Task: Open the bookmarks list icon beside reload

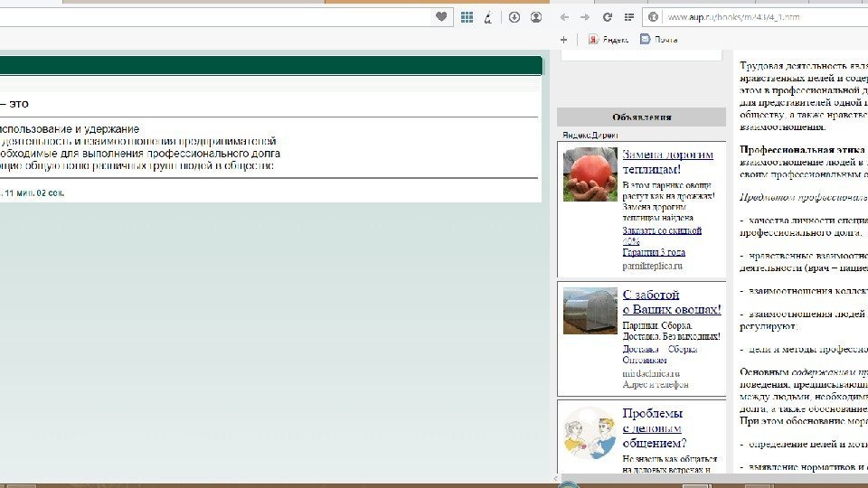Action: pyautogui.click(x=629, y=17)
